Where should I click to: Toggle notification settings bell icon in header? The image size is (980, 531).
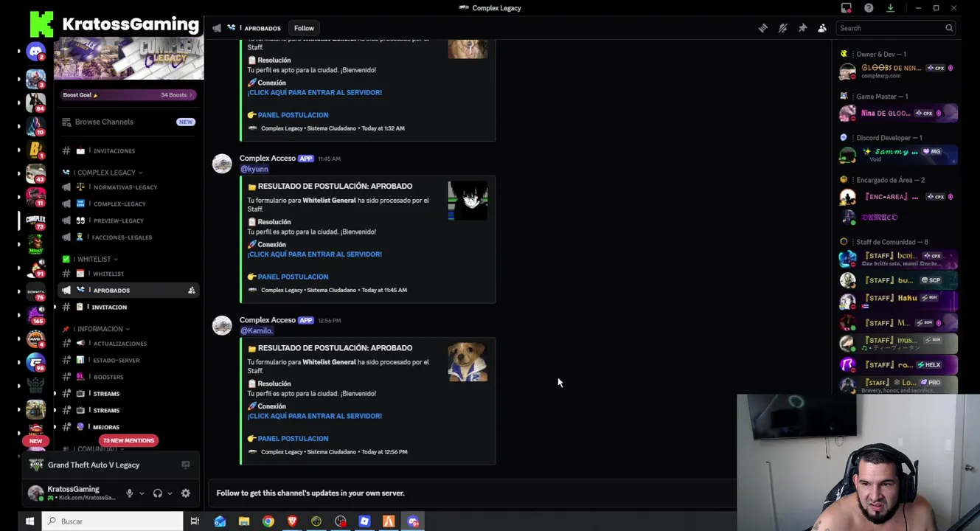click(783, 28)
